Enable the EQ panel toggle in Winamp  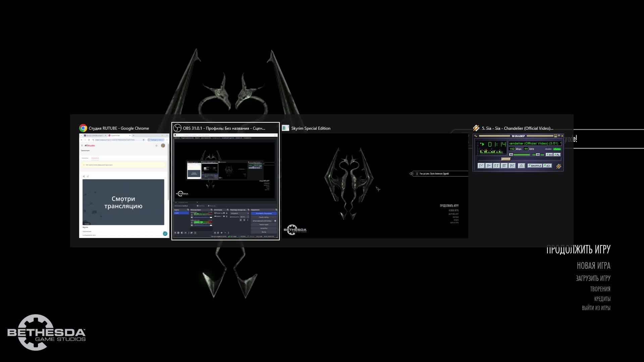(549, 155)
